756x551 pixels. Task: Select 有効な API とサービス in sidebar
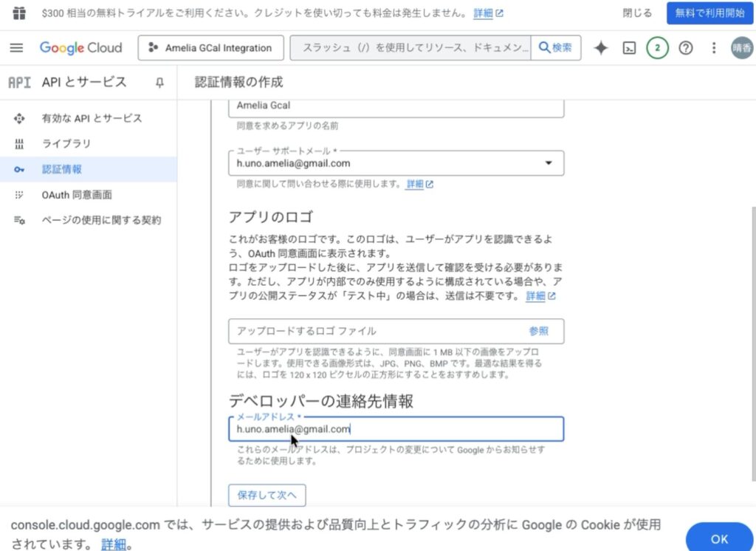[x=92, y=118]
